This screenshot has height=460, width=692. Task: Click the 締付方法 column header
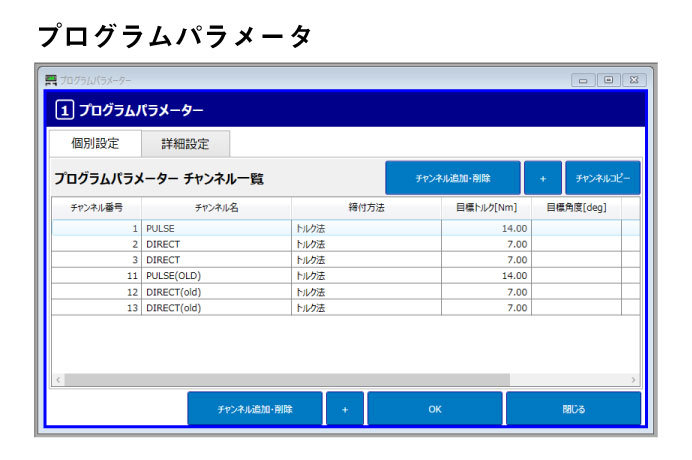coord(366,207)
